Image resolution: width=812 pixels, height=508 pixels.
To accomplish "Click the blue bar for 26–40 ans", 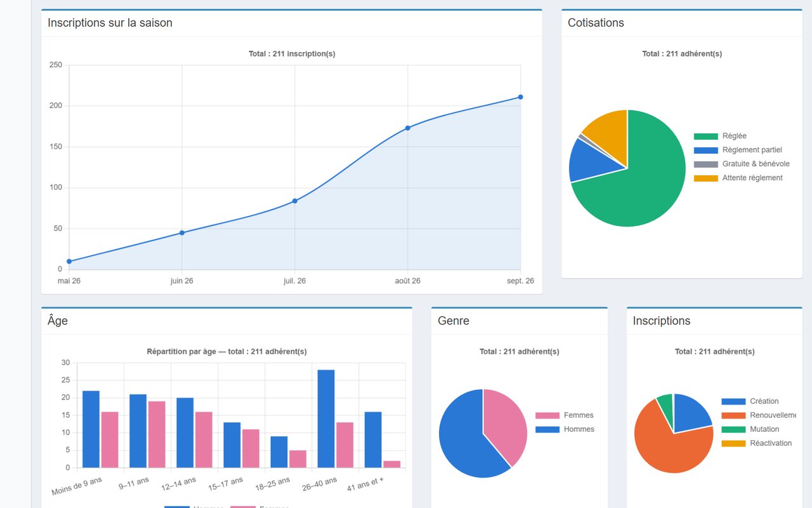I will 326,418.
